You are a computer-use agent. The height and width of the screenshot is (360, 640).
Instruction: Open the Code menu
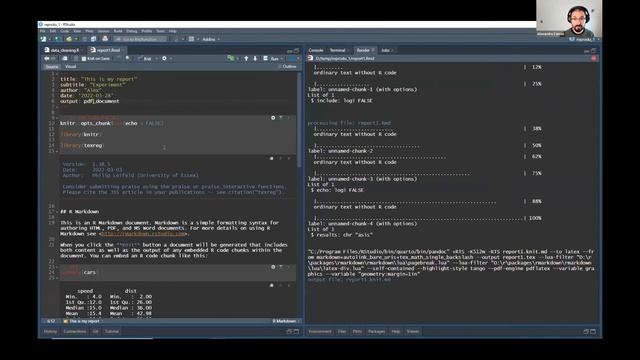click(x=65, y=31)
